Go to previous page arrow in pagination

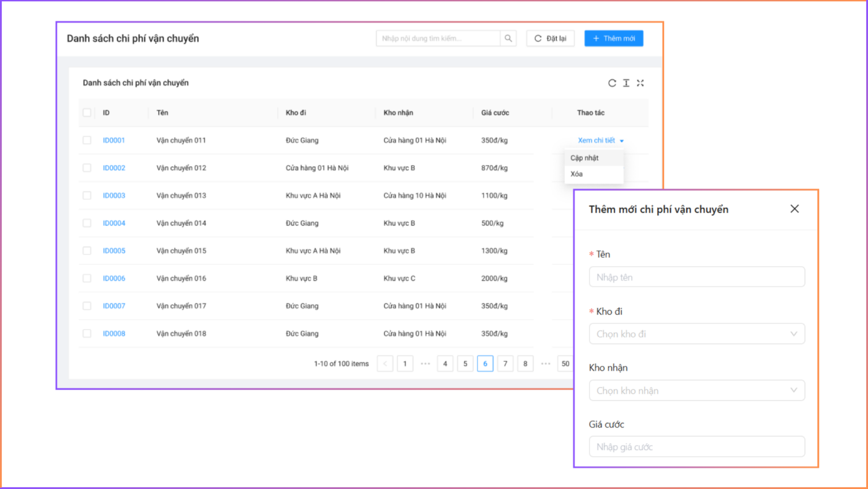tap(385, 364)
